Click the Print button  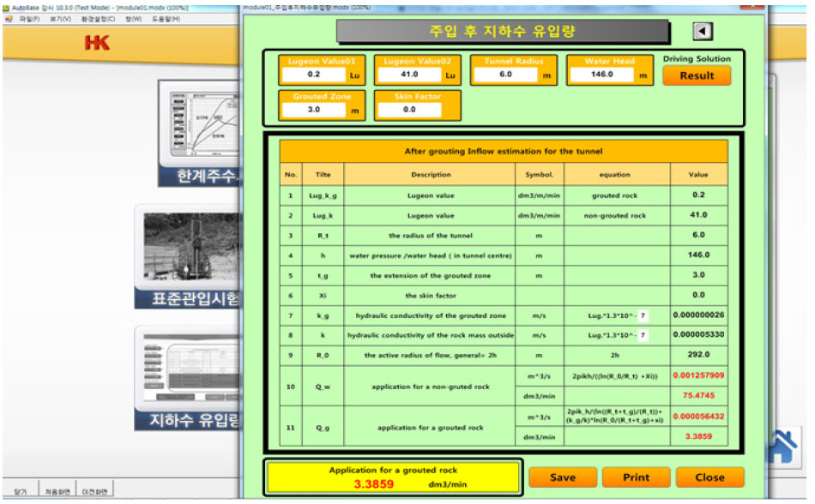tap(637, 477)
